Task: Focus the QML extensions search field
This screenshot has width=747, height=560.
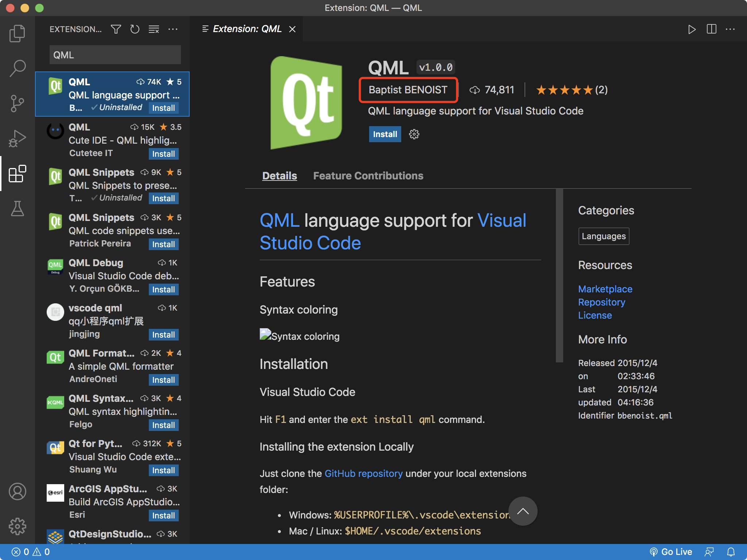Action: [x=115, y=55]
